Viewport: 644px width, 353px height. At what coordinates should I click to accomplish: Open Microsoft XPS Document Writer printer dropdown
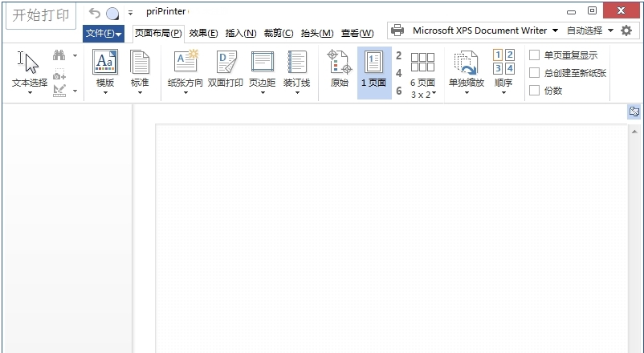555,30
